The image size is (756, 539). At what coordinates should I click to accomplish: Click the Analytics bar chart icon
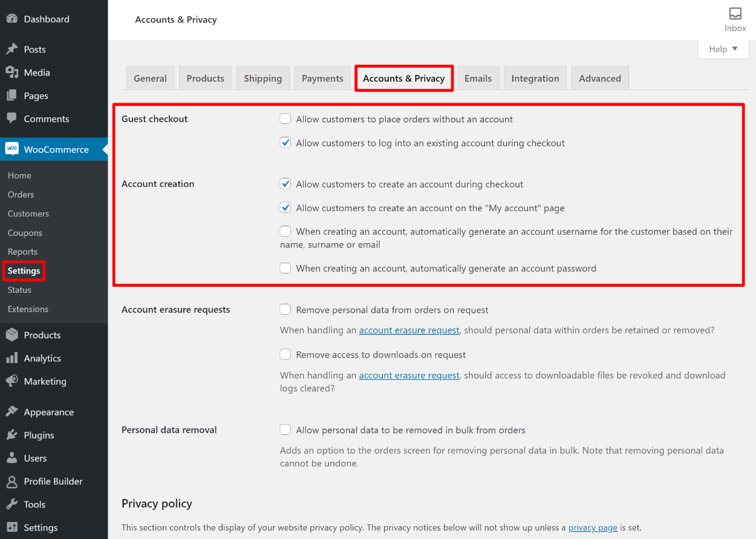pos(11,358)
